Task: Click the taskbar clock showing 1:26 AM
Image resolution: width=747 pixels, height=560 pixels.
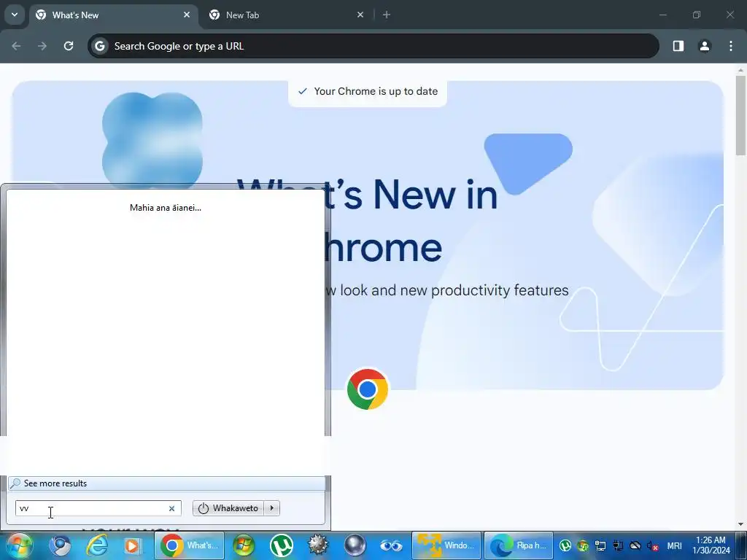Action: click(711, 545)
